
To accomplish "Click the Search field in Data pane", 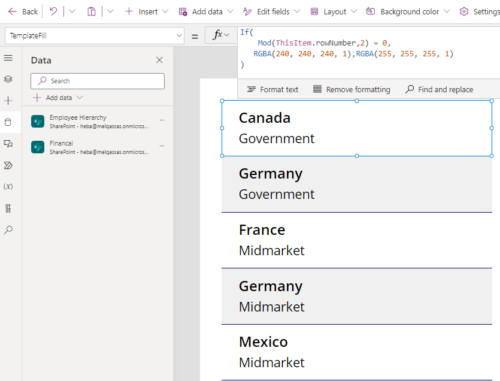I will [97, 81].
